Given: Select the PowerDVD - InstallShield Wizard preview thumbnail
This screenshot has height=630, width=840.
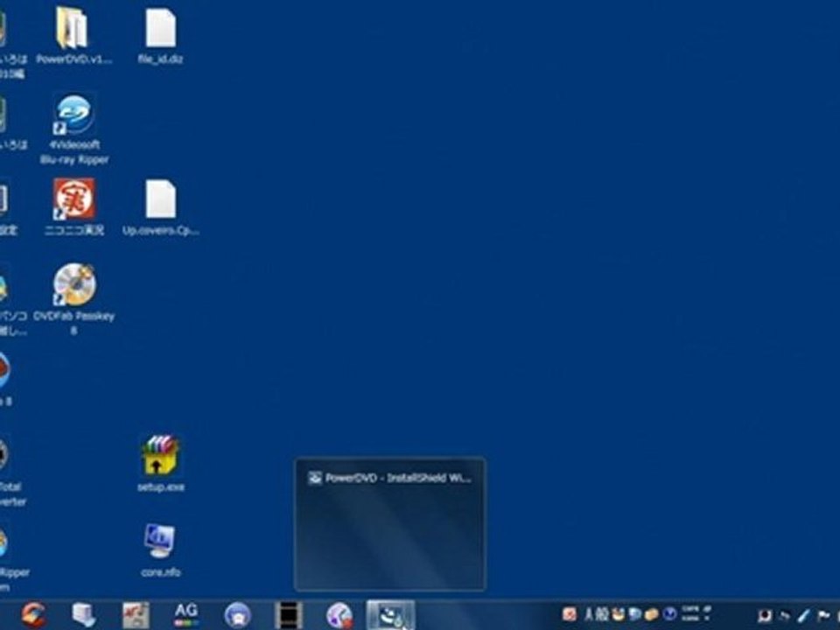Looking at the screenshot, I should tap(390, 524).
